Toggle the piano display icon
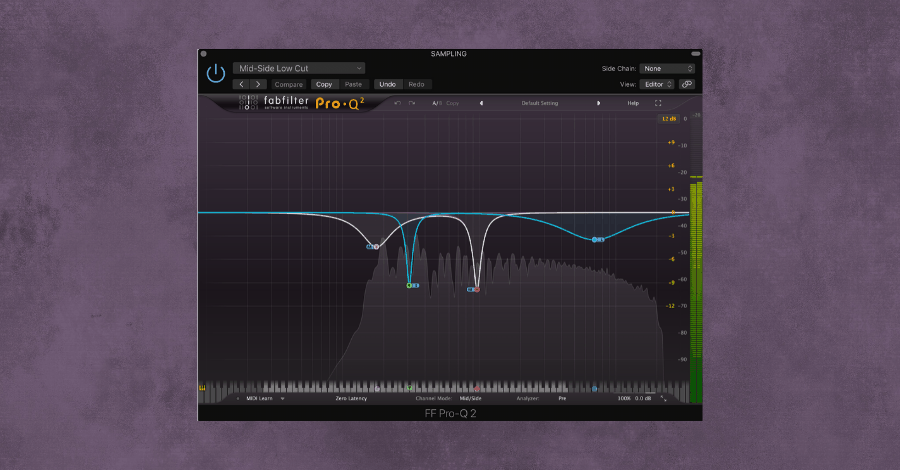The image size is (900, 470). click(x=202, y=388)
